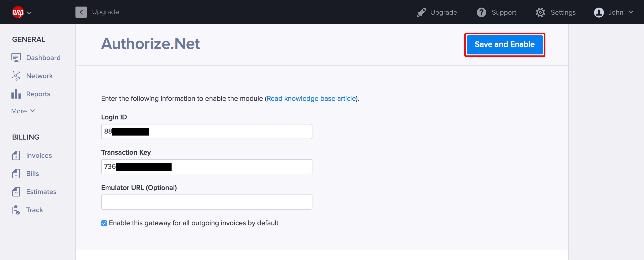Click the rocket Upgrade icon in the top bar
The image size is (644, 260).
(x=421, y=12)
